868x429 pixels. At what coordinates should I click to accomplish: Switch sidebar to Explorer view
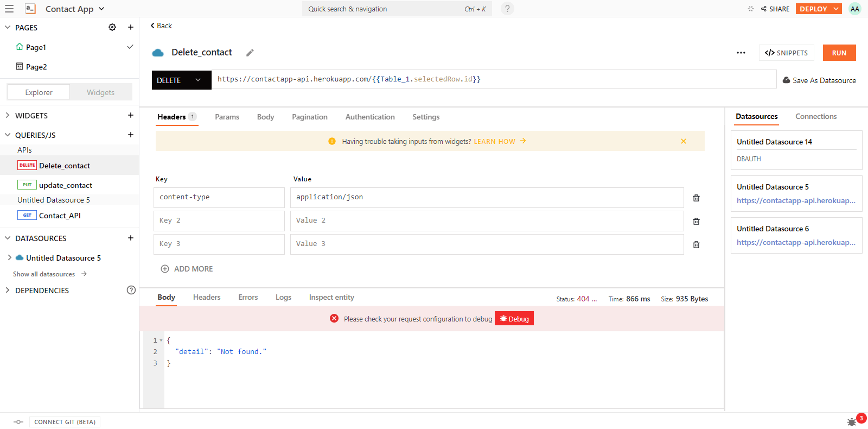point(39,92)
